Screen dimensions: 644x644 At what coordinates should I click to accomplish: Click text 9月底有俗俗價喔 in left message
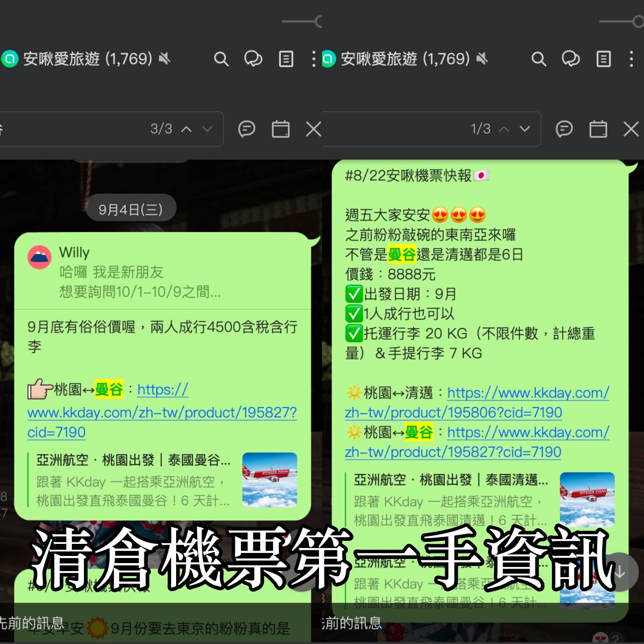[x=82, y=327]
